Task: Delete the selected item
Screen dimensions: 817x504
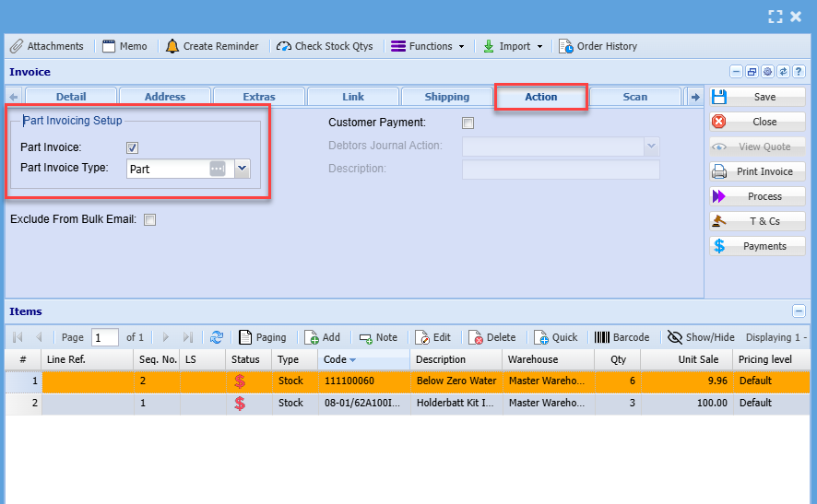Action: [492, 337]
